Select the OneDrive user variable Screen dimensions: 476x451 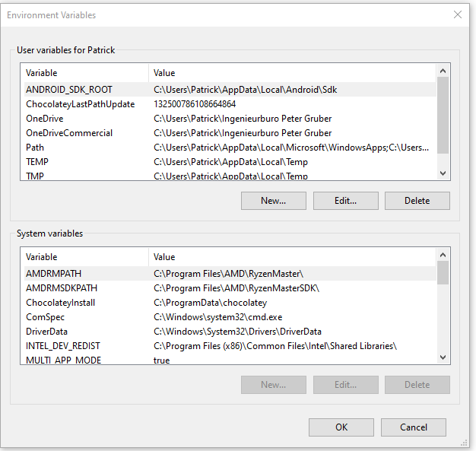230,119
